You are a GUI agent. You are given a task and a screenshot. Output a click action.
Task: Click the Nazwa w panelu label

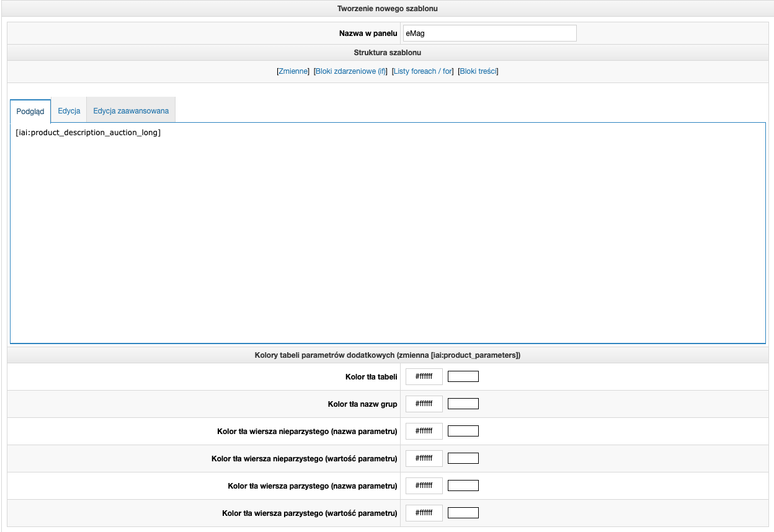click(368, 33)
